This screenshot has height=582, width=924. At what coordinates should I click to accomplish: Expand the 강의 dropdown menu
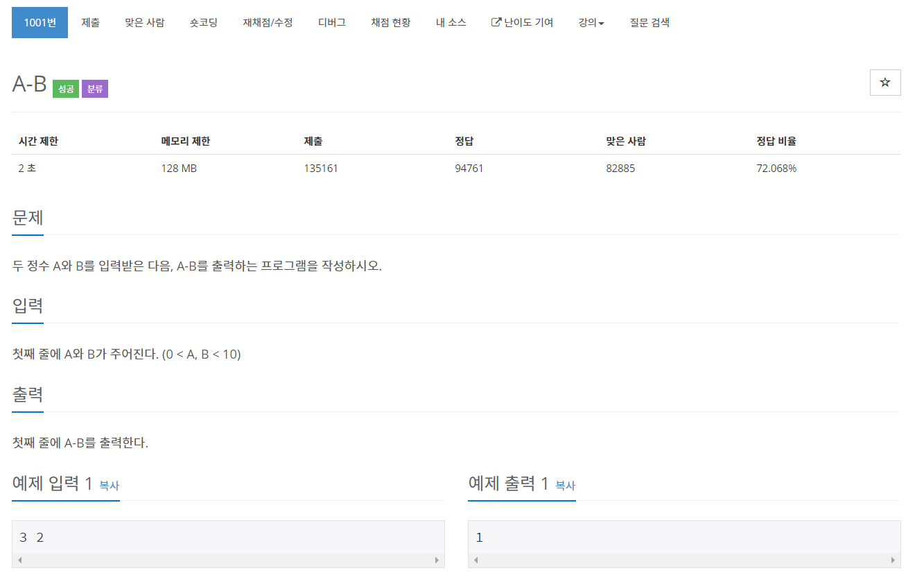click(591, 22)
